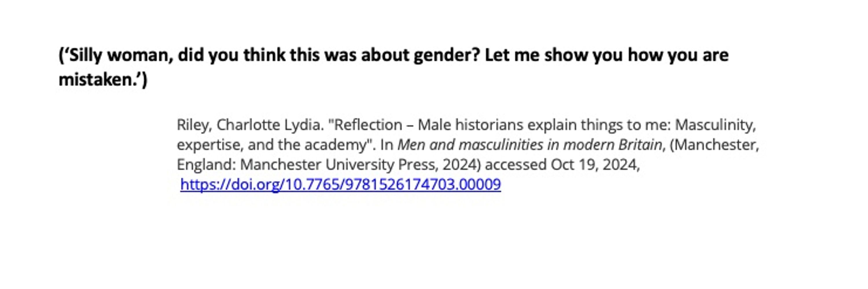Click the word 'mistaken.' in bold heading
This screenshot has width=868, height=289.
coord(98,80)
